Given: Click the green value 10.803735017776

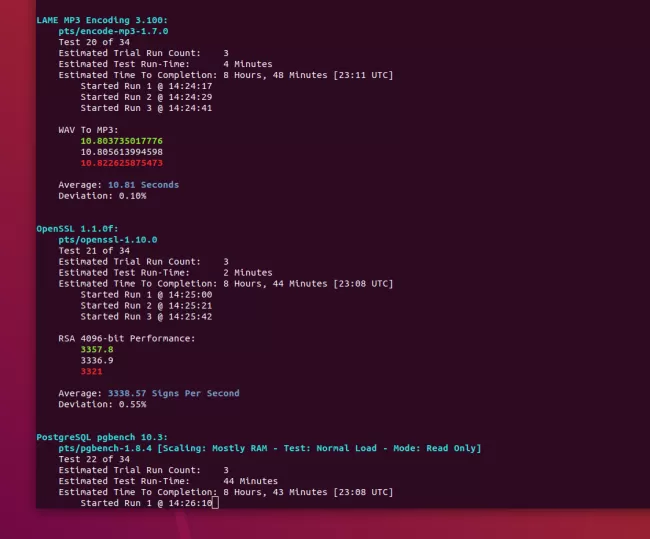Looking at the screenshot, I should (121, 141).
